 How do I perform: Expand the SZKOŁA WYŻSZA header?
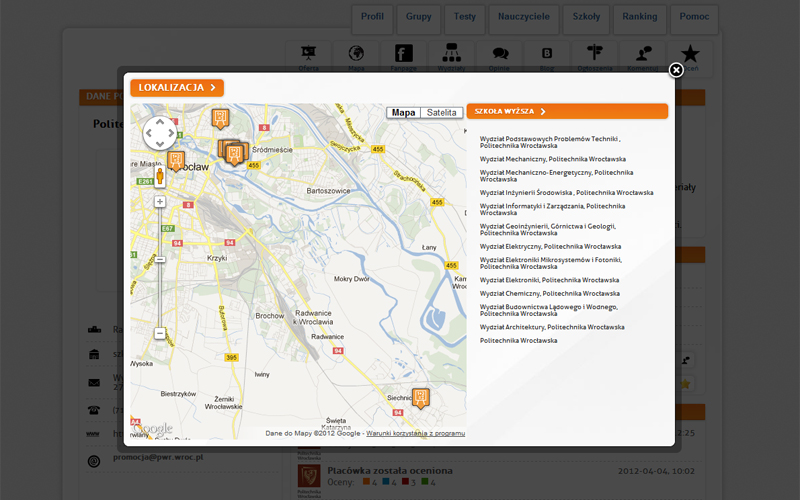pyautogui.click(x=567, y=111)
